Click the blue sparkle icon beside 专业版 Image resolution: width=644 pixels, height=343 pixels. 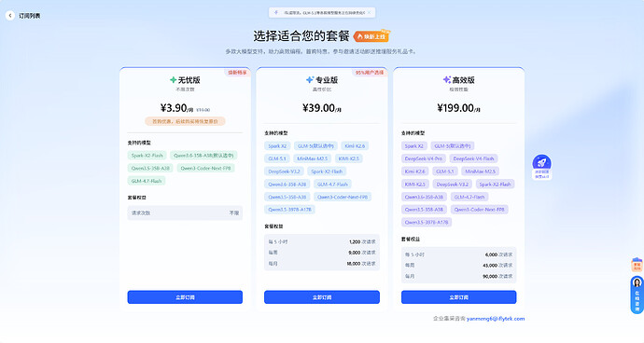click(310, 79)
